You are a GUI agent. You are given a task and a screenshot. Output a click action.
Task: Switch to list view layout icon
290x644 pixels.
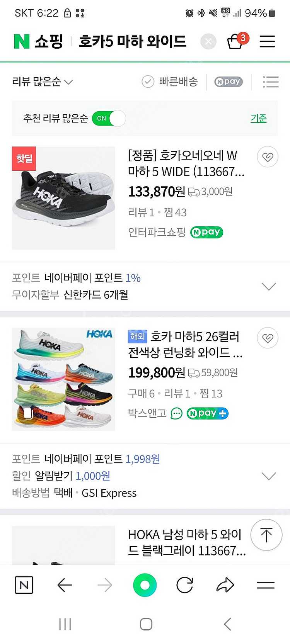pyautogui.click(x=271, y=82)
